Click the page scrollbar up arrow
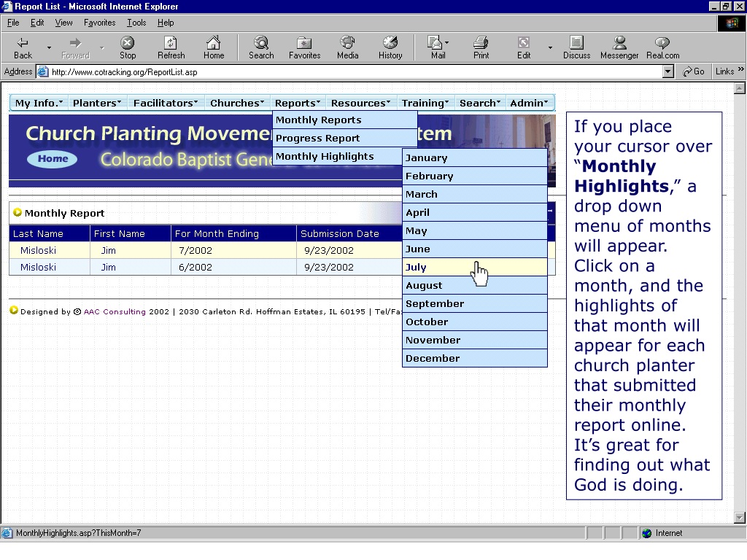Image resolution: width=747 pixels, height=560 pixels. [740, 88]
